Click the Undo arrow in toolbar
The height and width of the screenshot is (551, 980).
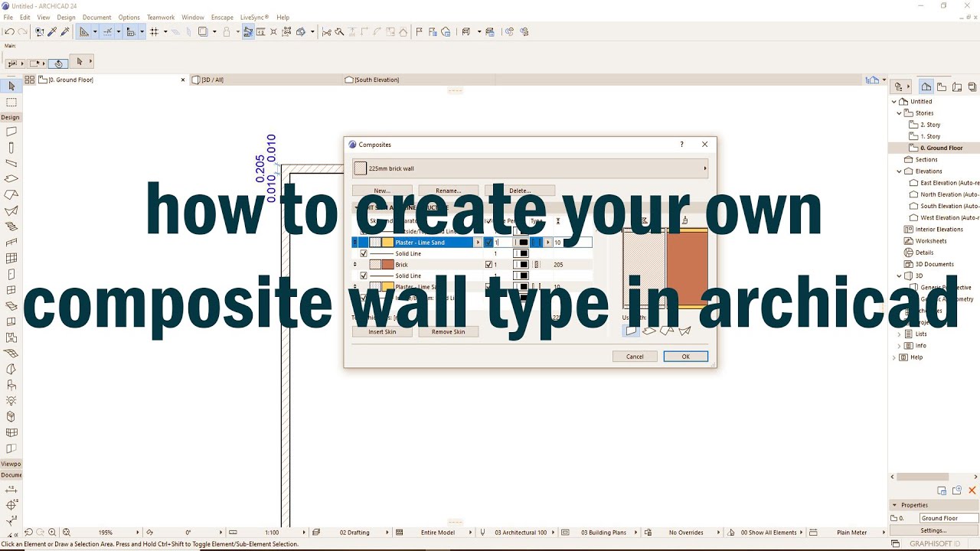coord(9,31)
